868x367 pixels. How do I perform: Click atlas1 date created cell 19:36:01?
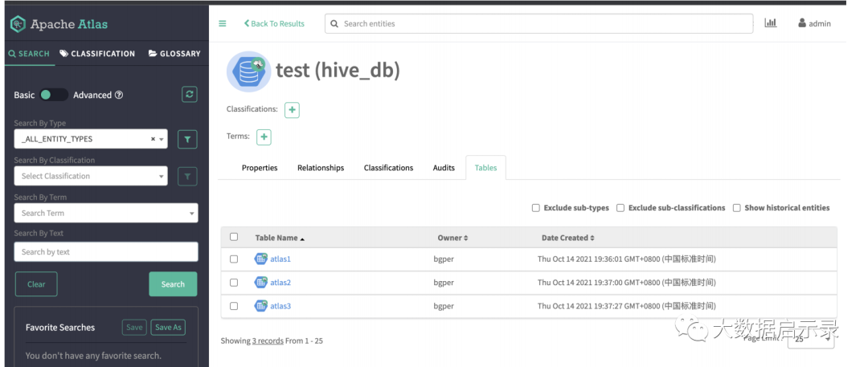[x=627, y=259]
